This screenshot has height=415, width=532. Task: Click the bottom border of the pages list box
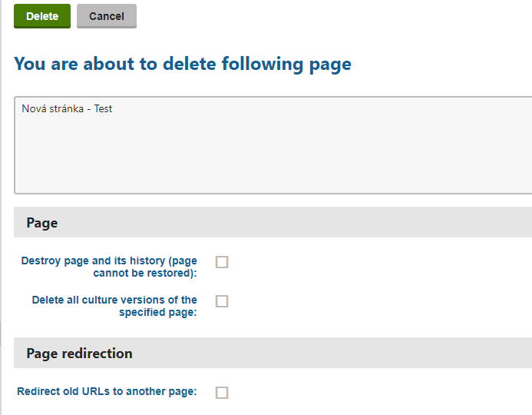[x=269, y=193]
